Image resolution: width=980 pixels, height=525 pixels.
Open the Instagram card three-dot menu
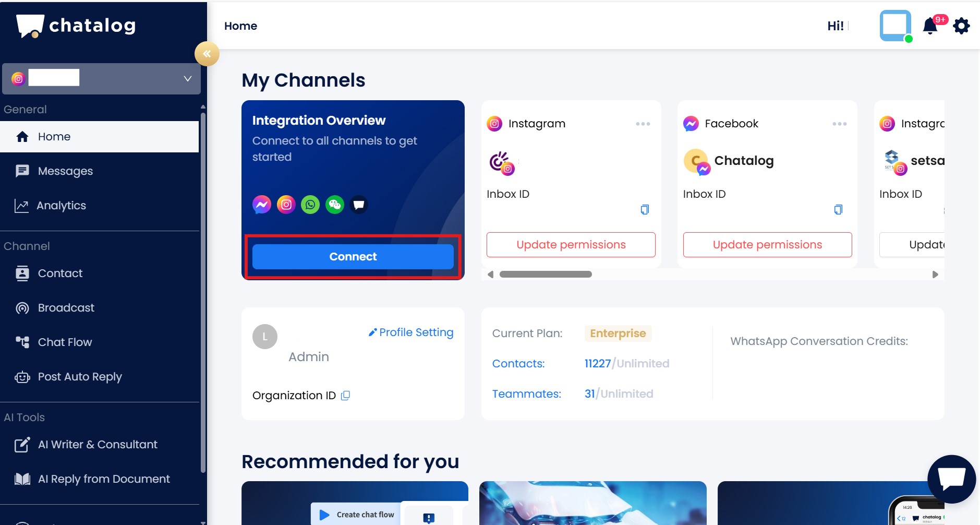643,124
